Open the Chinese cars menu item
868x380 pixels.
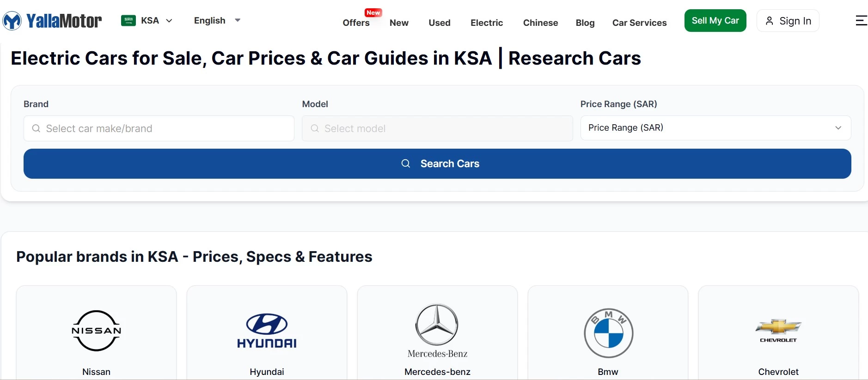tap(540, 23)
